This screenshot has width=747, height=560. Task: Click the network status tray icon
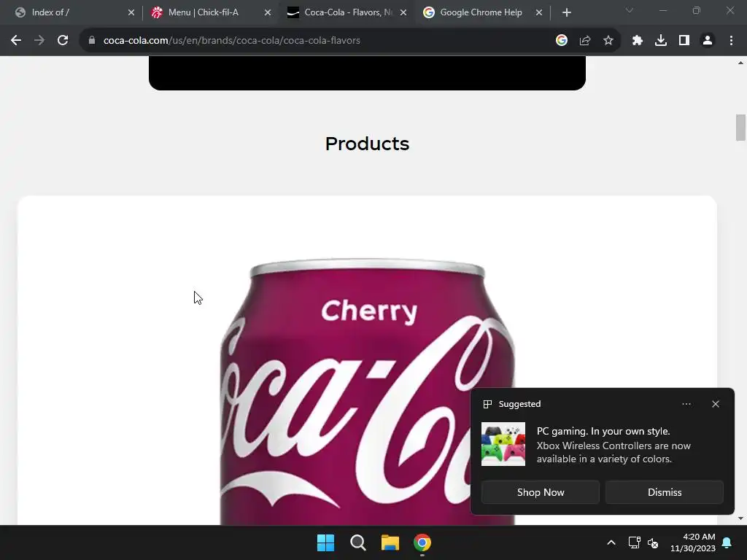click(x=634, y=542)
